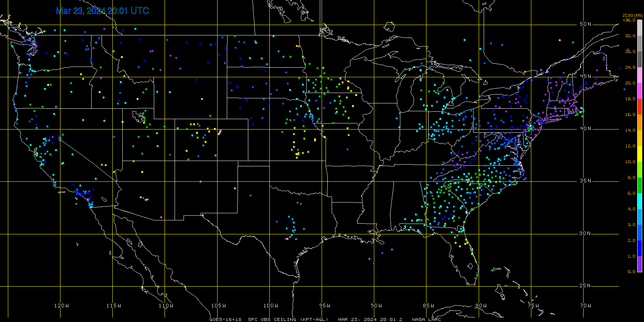Screen dimensions: 644x322
Task: Click the "90 W" longitude label
Action: 376,306
